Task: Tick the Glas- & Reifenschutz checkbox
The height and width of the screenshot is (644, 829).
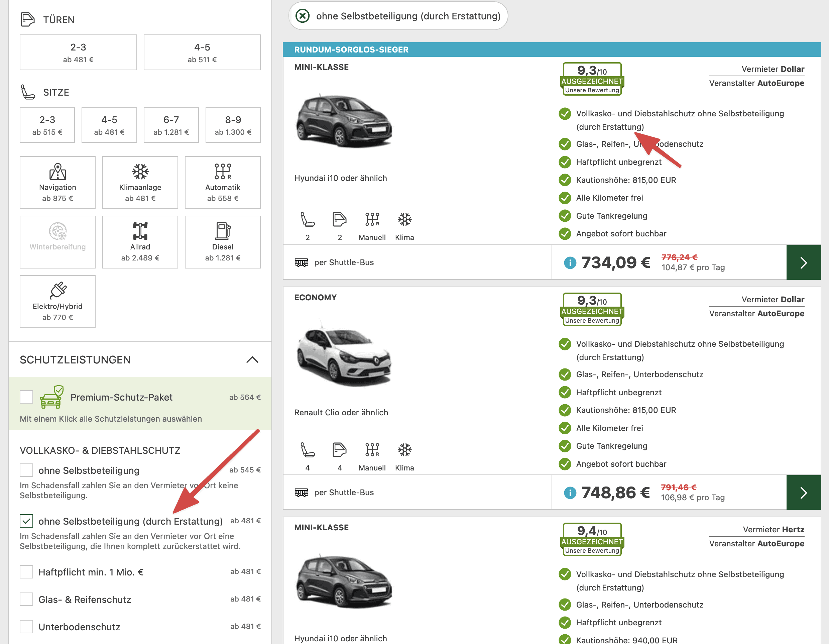Action: (x=26, y=599)
